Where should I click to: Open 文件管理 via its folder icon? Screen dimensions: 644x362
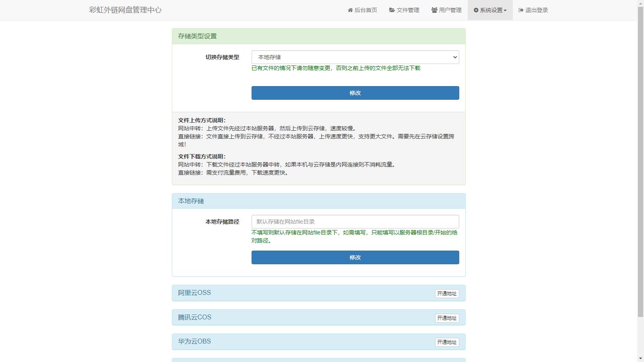tap(392, 10)
